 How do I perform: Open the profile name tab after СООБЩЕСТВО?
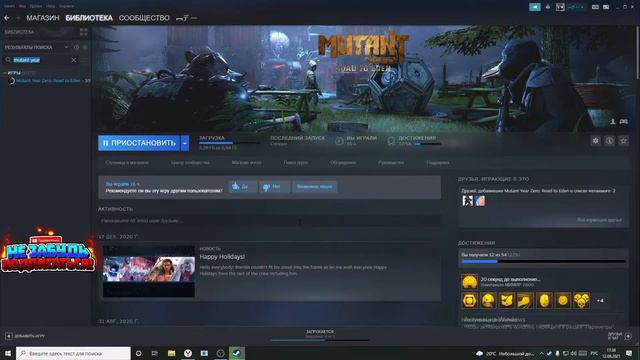click(186, 18)
